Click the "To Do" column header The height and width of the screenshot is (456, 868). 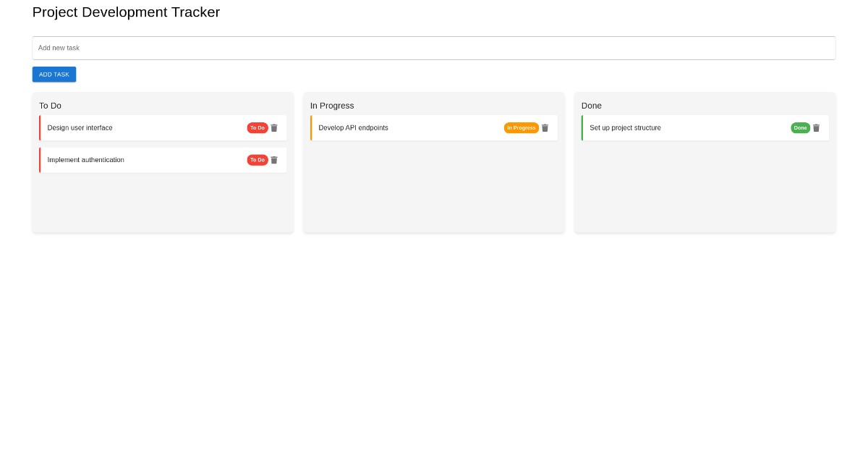[x=50, y=105]
